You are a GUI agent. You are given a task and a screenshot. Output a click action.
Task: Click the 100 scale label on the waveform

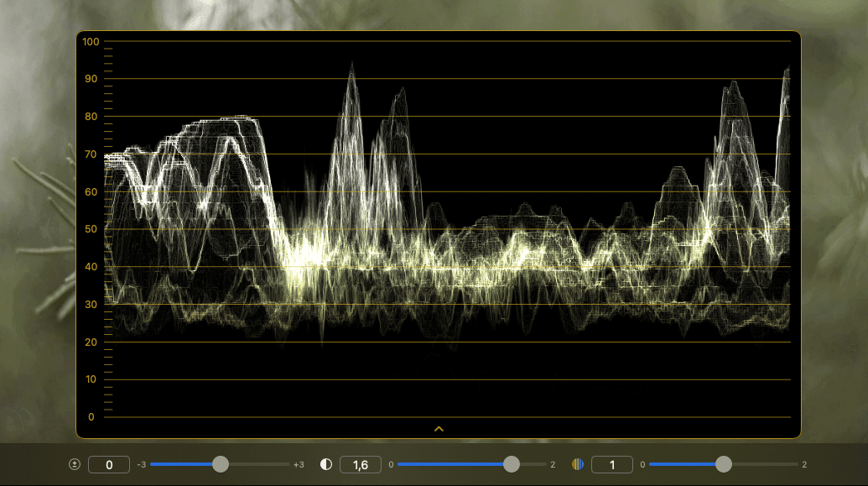91,41
